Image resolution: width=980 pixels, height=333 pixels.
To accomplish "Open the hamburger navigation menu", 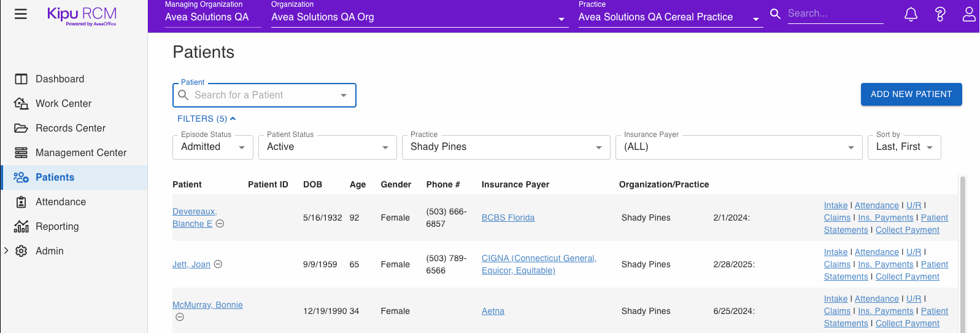I will click(21, 14).
